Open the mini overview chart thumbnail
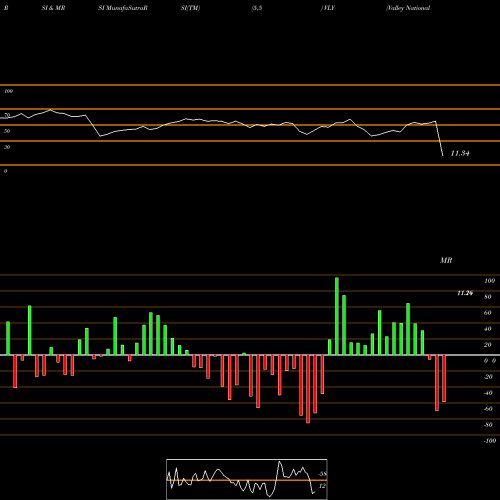 click(x=247, y=479)
